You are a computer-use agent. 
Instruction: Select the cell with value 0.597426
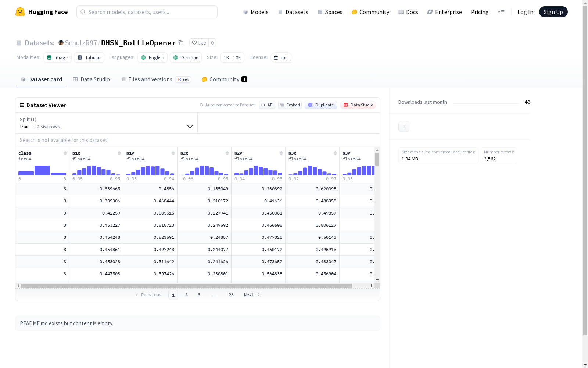pyautogui.click(x=150, y=274)
